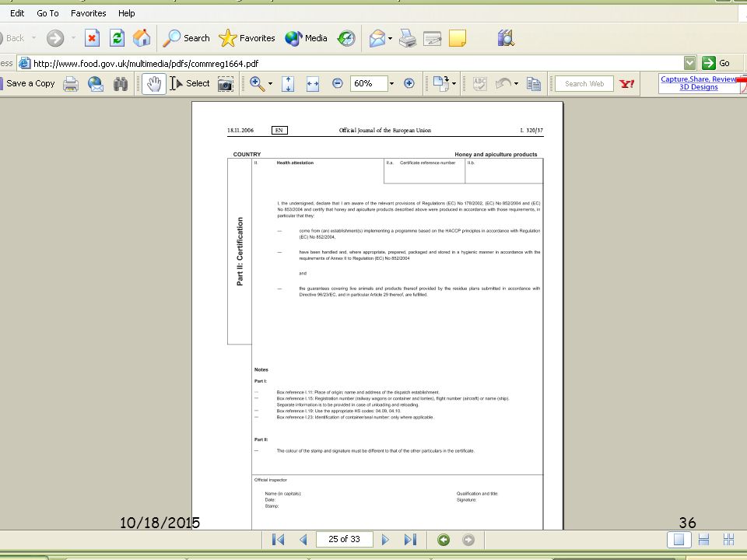Switch to Continuous Facing layout

pyautogui.click(x=728, y=540)
